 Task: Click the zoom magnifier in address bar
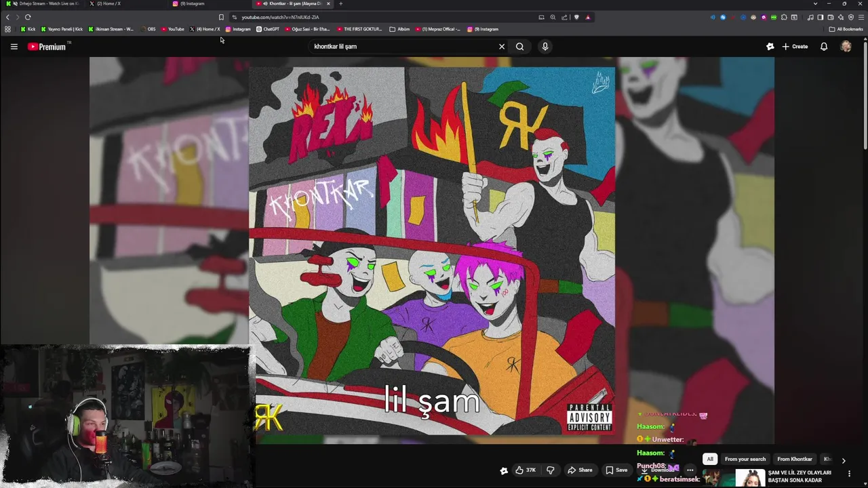(x=553, y=17)
